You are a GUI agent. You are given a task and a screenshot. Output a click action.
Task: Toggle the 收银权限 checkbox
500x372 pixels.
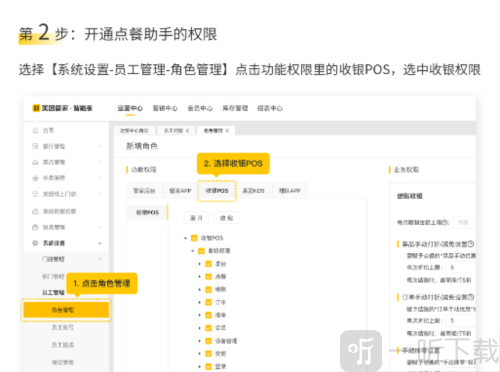(x=201, y=251)
